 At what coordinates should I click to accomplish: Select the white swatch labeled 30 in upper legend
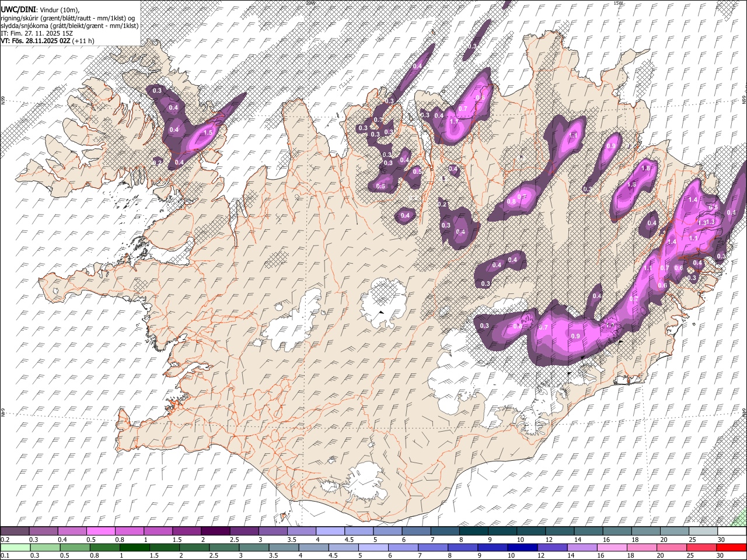click(732, 531)
